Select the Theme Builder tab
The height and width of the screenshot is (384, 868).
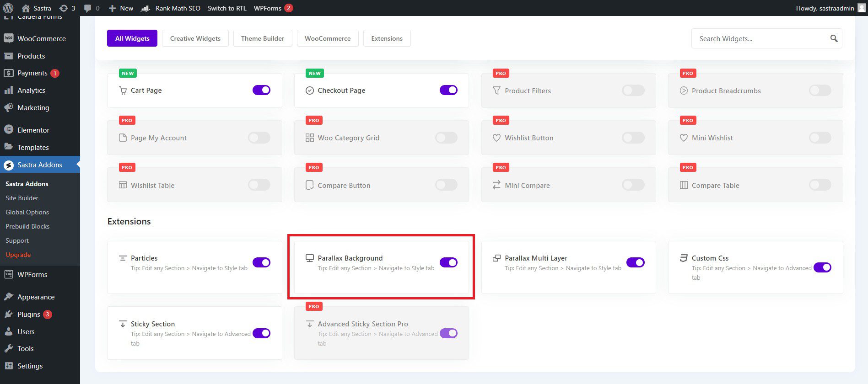263,38
